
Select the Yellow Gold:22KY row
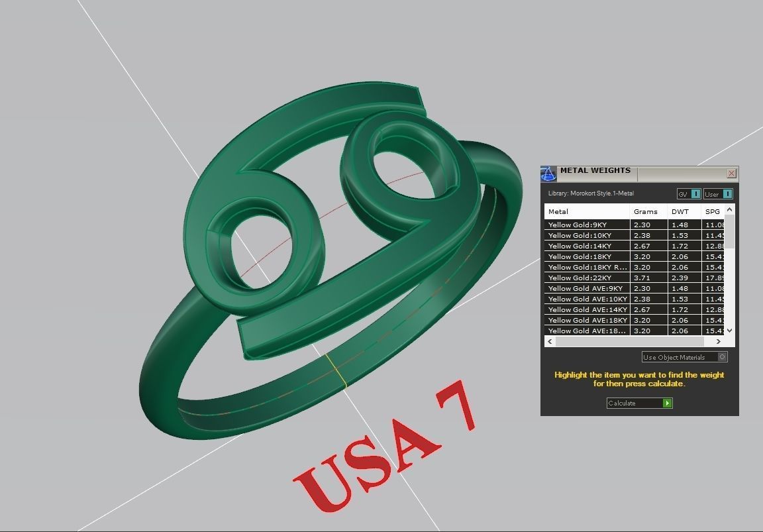[x=634, y=278]
